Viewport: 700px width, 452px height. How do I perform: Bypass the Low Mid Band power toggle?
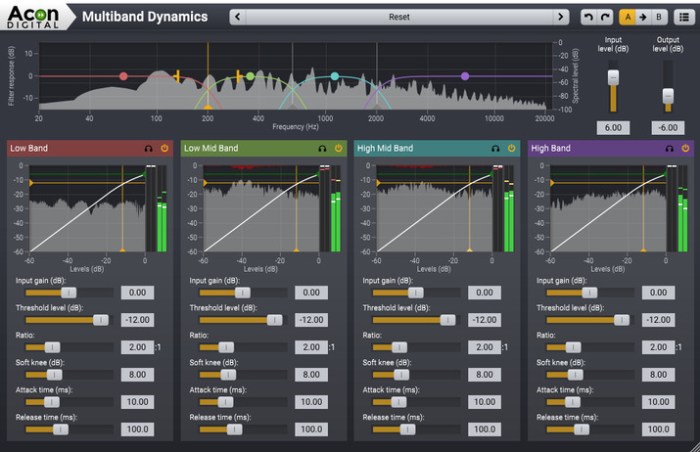tap(338, 148)
